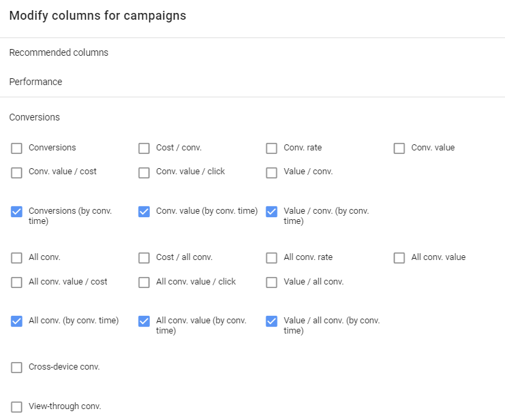Select the Conv. value column checkbox

[399, 148]
